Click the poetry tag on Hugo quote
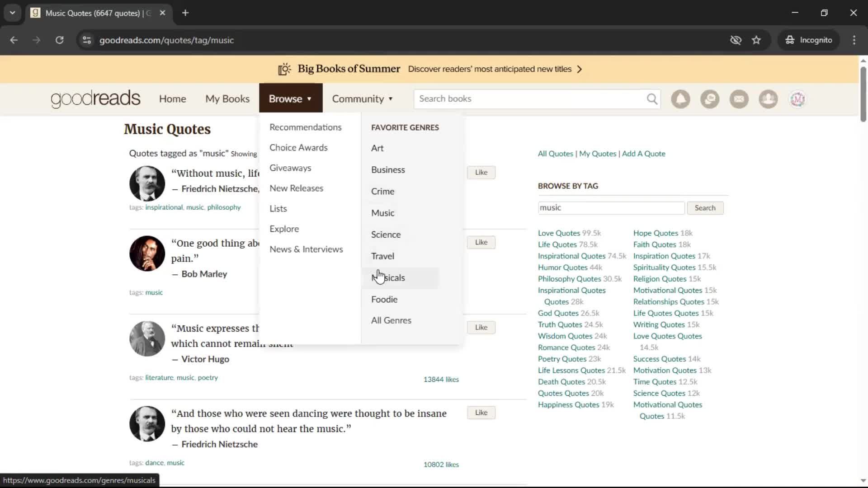 point(208,378)
